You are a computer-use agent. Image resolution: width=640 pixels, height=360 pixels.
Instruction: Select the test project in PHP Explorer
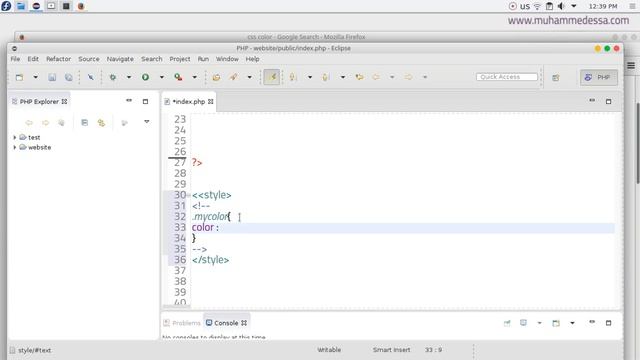pos(34,138)
